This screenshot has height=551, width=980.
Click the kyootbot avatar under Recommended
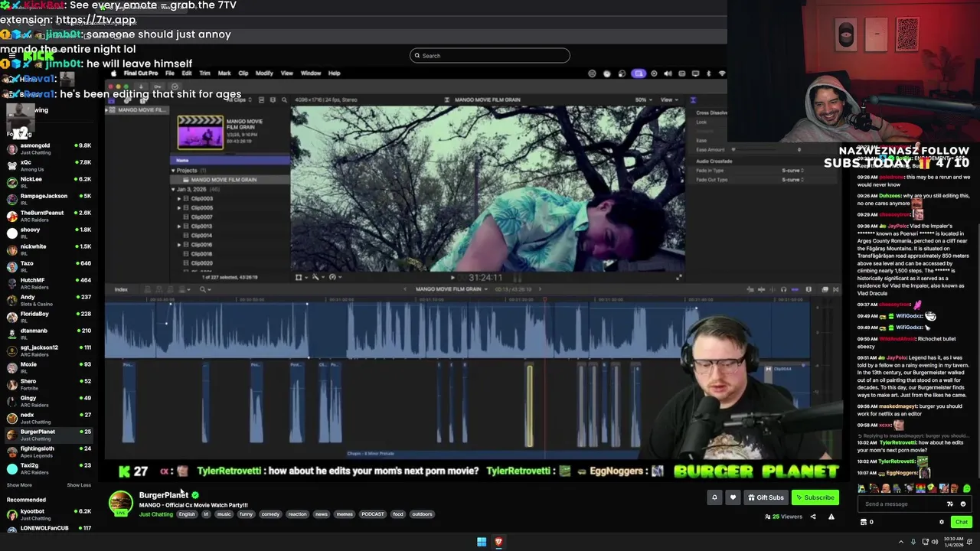point(12,514)
